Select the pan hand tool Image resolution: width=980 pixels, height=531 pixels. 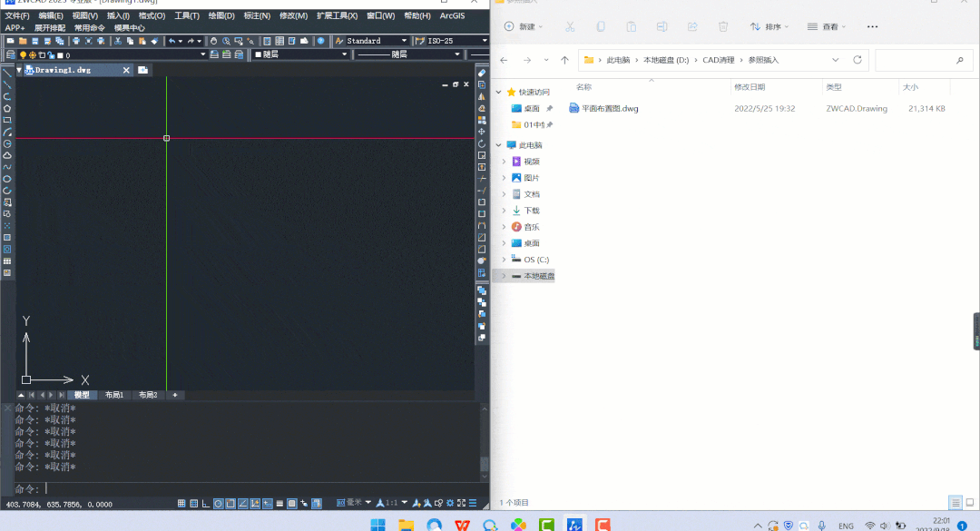(x=214, y=41)
